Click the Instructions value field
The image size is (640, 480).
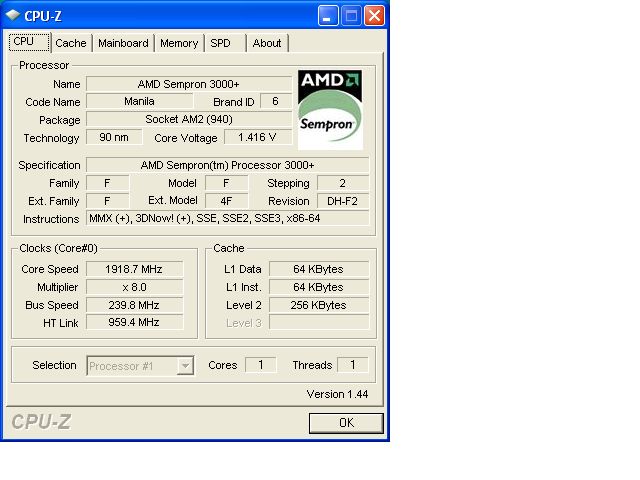pyautogui.click(x=227, y=218)
